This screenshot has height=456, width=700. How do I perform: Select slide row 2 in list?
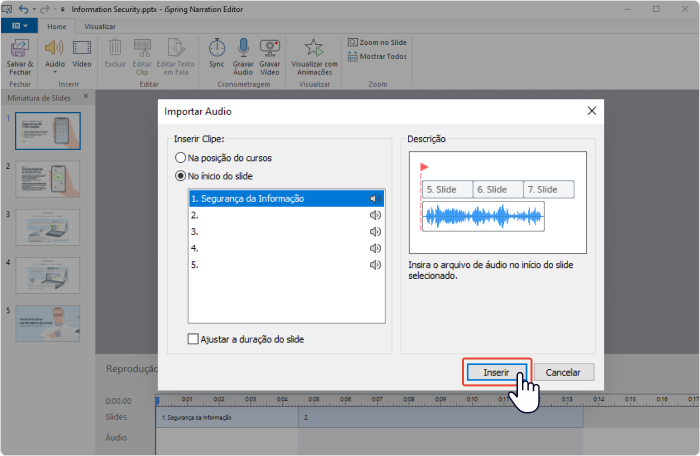point(287,215)
